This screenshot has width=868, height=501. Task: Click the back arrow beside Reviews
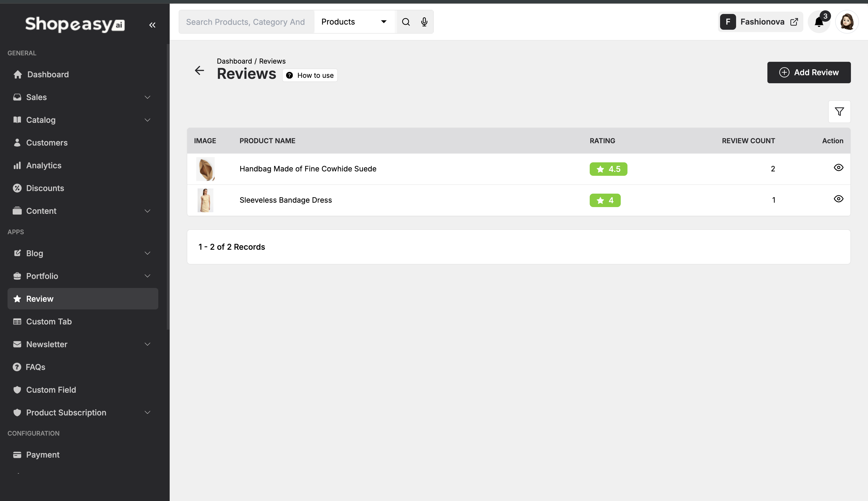point(199,71)
